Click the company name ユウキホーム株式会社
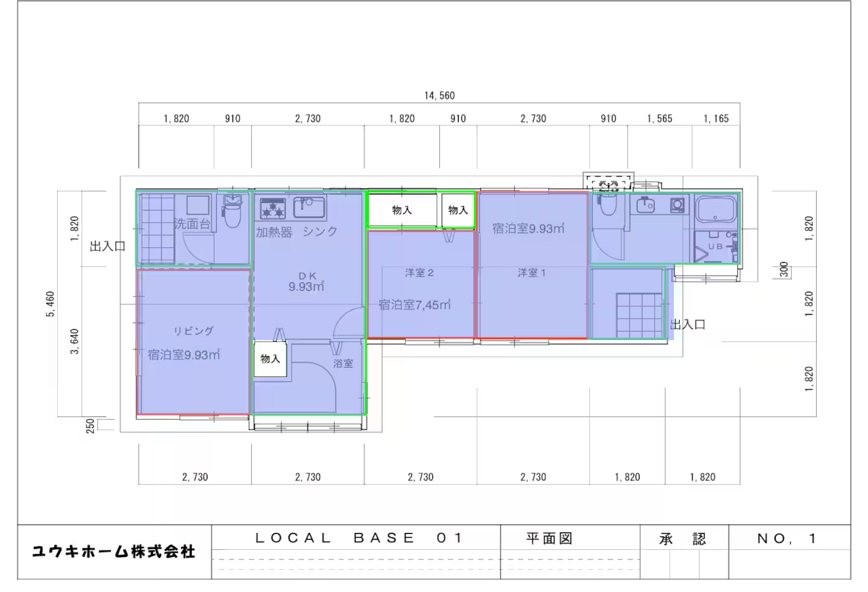Screen dimensions: 868x592 click(113, 552)
